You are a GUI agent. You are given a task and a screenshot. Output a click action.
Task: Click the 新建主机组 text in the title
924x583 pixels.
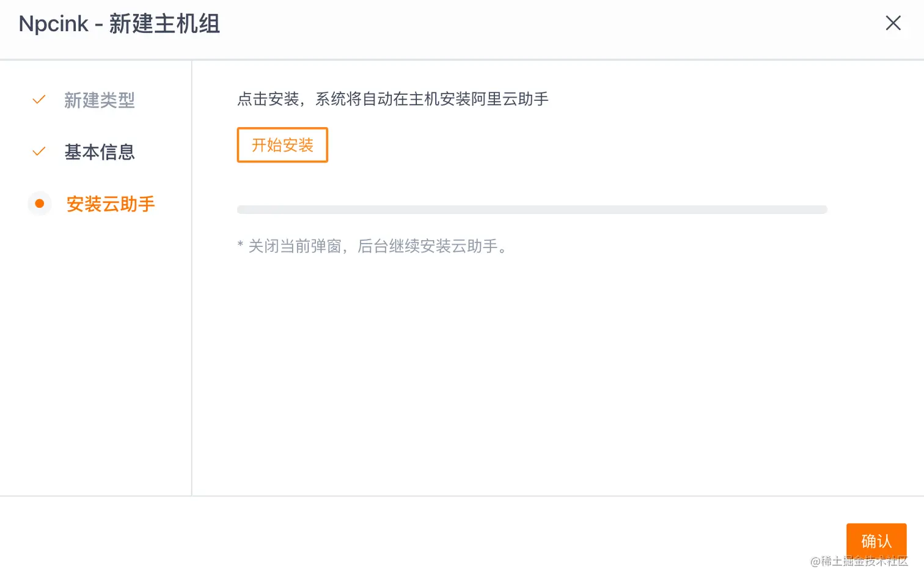pyautogui.click(x=164, y=24)
